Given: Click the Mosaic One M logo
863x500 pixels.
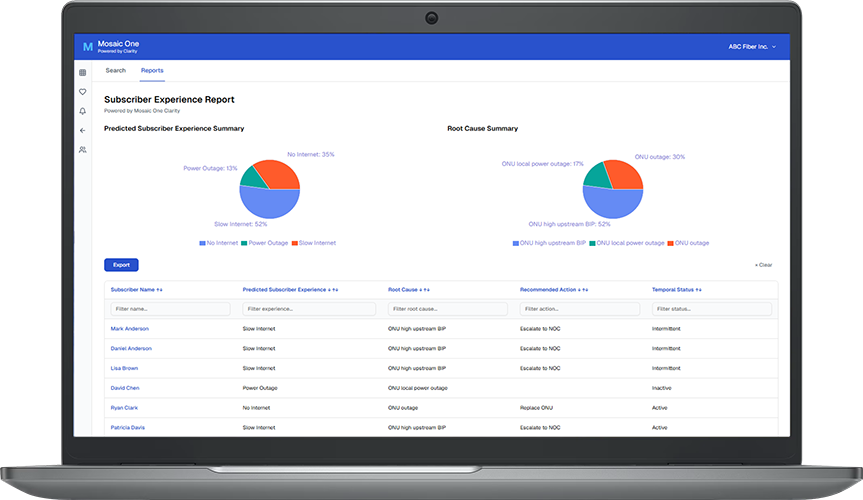Looking at the screenshot, I should click(88, 46).
